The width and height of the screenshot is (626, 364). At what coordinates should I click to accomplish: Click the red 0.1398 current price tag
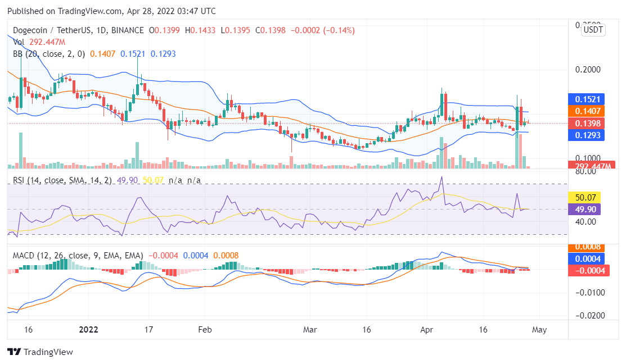(586, 123)
